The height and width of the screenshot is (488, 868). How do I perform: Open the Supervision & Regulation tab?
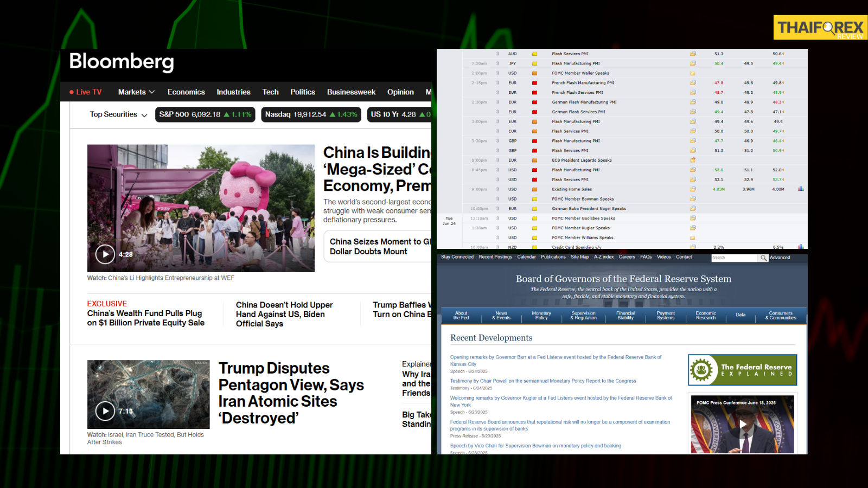coord(583,316)
